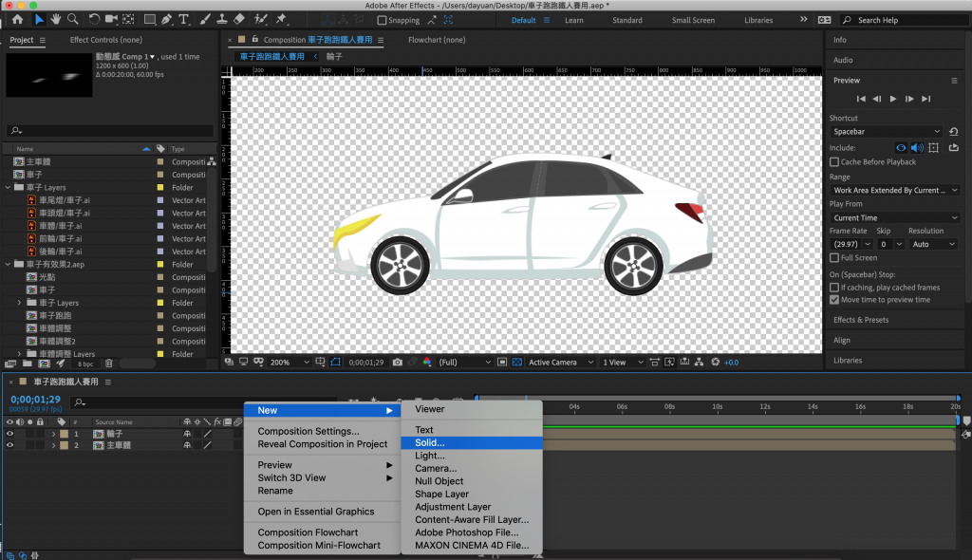The height and width of the screenshot is (560, 972).
Task: Uncheck Move time to preview time
Action: click(x=834, y=300)
